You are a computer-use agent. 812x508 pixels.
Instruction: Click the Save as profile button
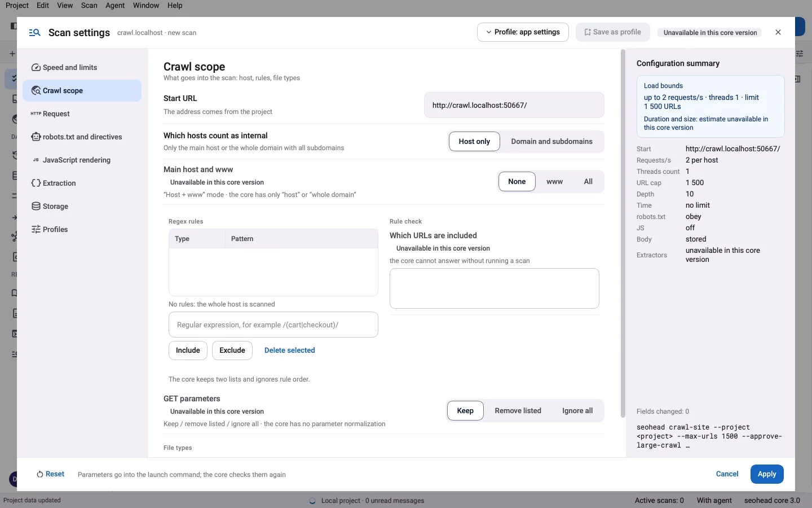click(613, 32)
